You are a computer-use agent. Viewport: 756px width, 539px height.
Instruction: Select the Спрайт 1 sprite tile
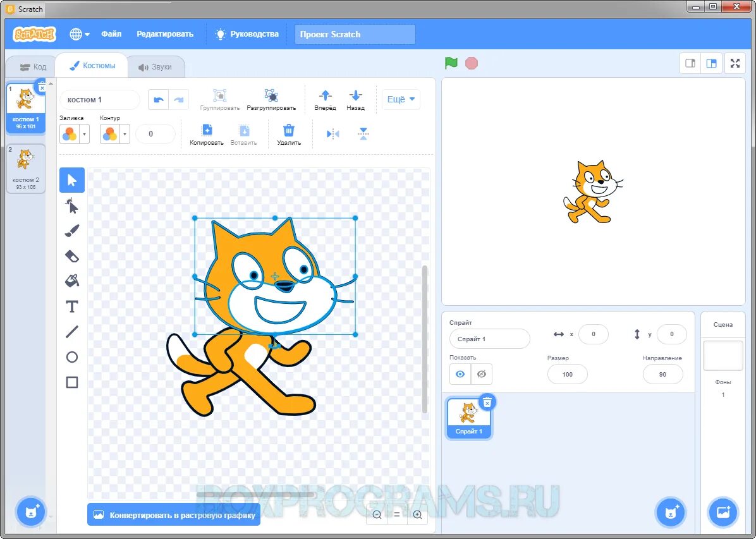[x=468, y=418]
